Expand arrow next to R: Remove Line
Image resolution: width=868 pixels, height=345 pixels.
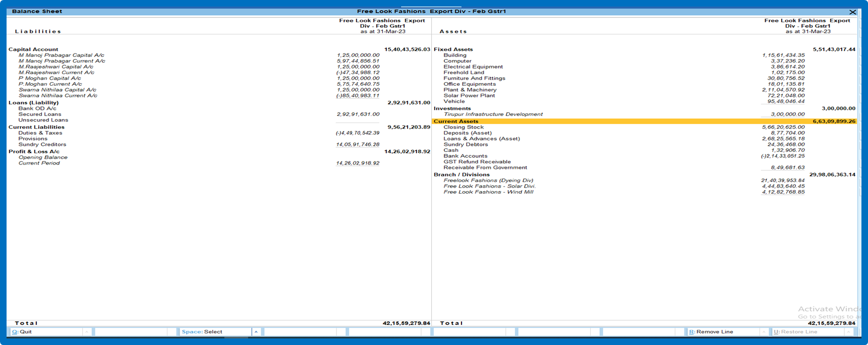click(x=764, y=332)
